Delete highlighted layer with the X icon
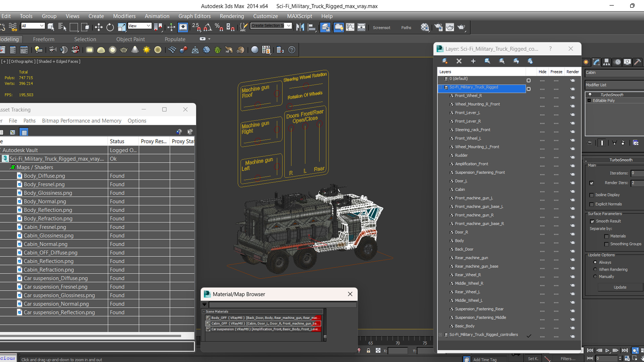 (x=459, y=61)
